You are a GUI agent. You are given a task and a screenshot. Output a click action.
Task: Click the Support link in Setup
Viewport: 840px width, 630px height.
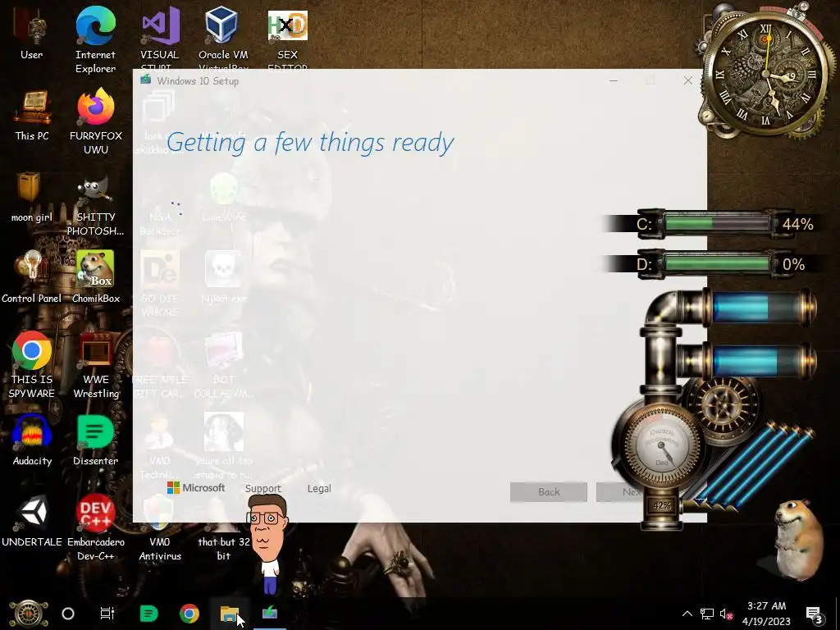tap(262, 489)
